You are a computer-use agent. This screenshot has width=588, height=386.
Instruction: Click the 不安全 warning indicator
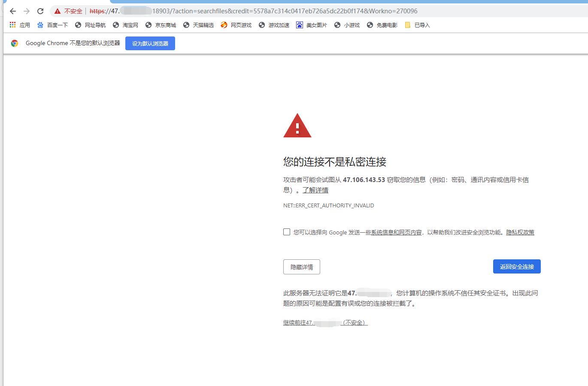[68, 11]
